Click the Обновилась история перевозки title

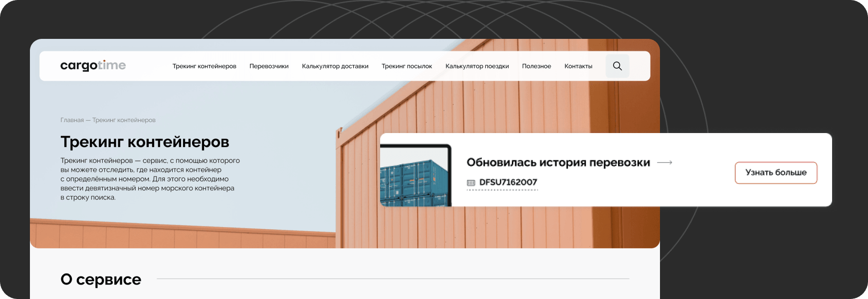pyautogui.click(x=558, y=162)
